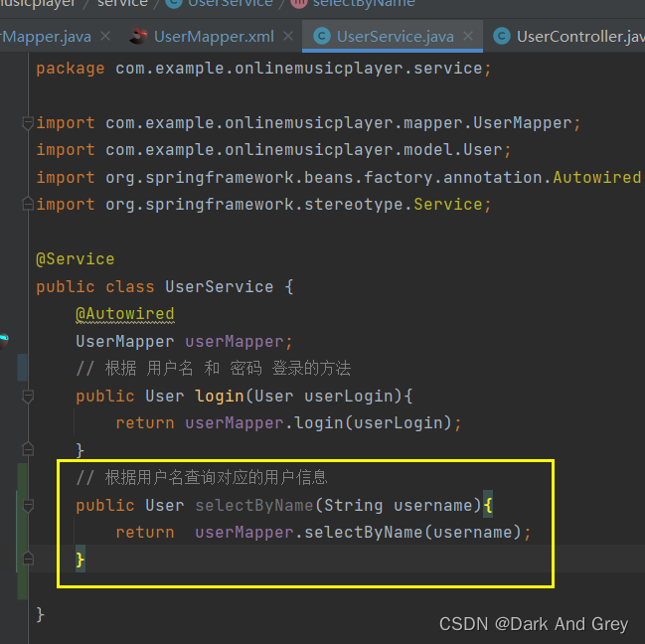
Task: Click the autowired bean gutter icon beside userMapper
Action: click(x=4, y=341)
